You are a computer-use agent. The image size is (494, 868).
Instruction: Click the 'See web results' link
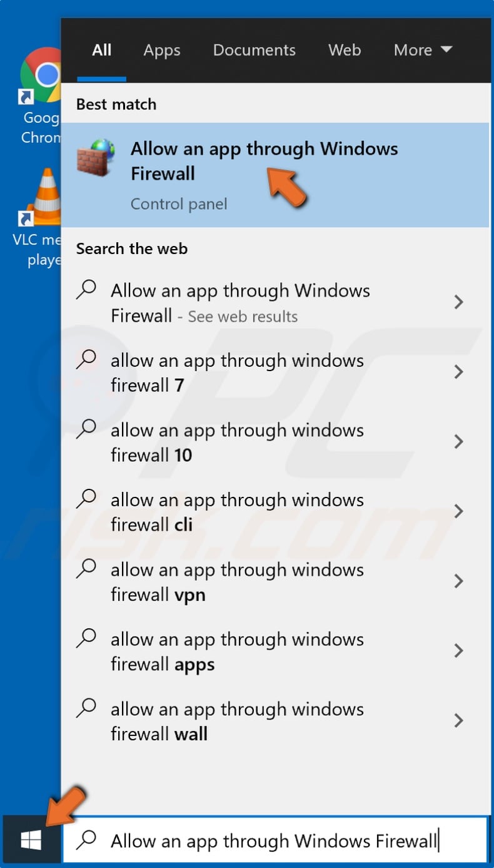pos(241,317)
